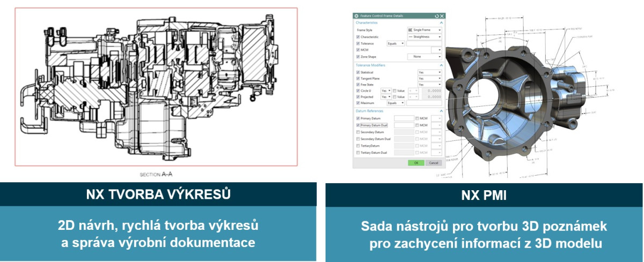The height and width of the screenshot is (262, 644).
Task: Uncheck the Primary Datum checkbox
Action: pos(358,118)
